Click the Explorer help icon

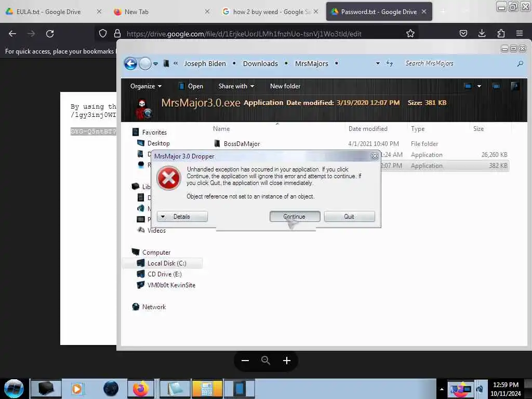[515, 86]
